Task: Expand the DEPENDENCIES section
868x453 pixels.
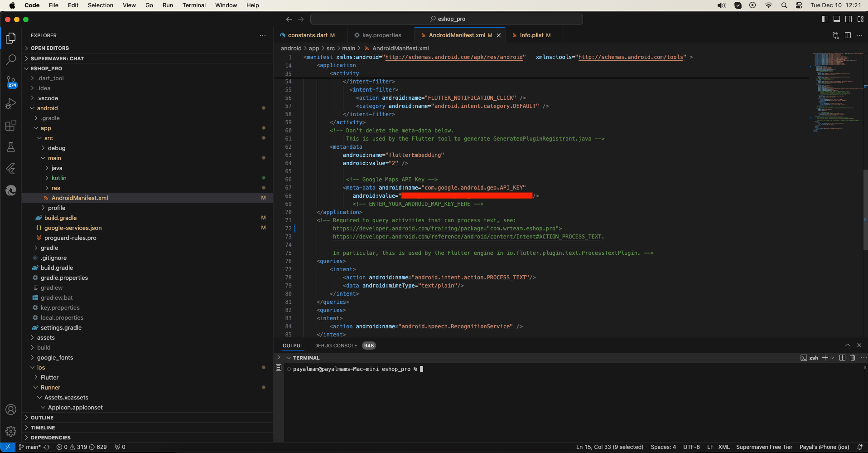Action: 147,438
